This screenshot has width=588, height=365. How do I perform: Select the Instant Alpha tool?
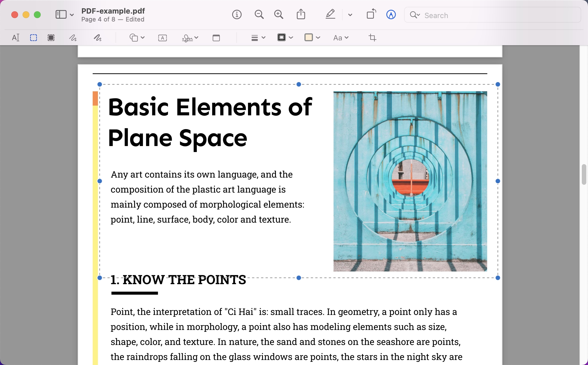pos(51,38)
